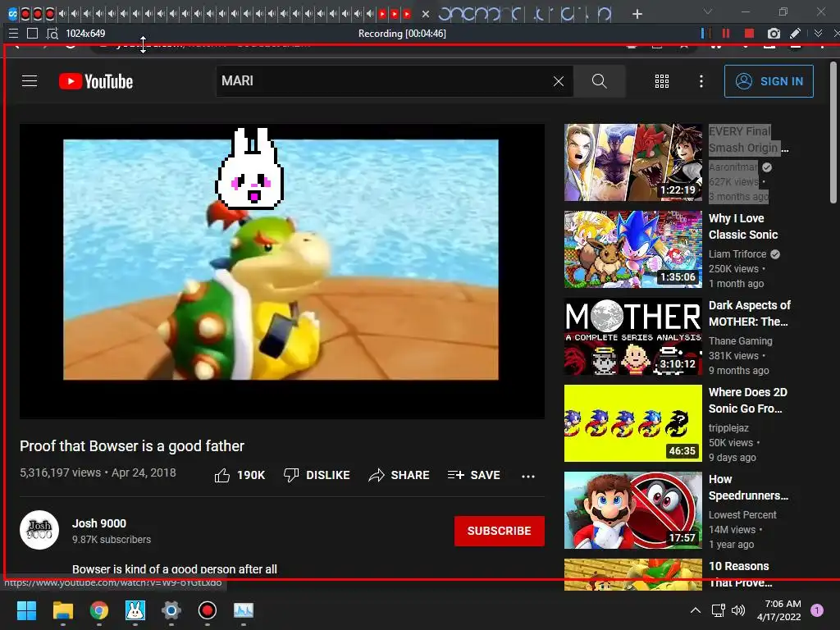
Task: Click the search magnifier button
Action: pyautogui.click(x=599, y=81)
